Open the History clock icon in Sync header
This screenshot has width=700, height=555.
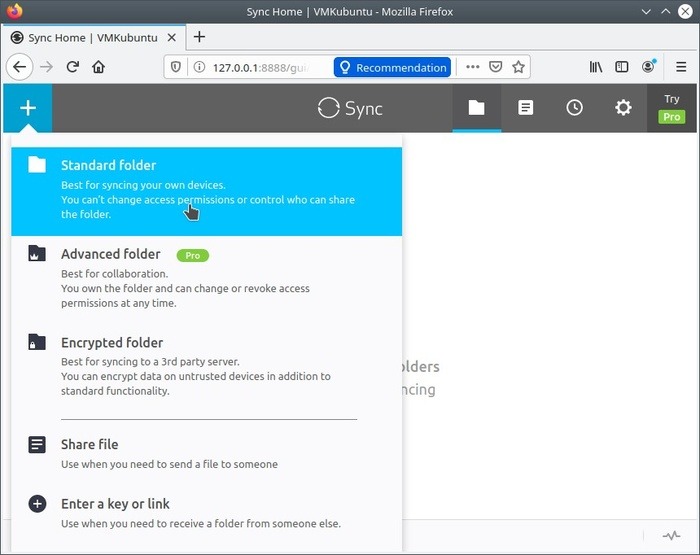point(574,108)
